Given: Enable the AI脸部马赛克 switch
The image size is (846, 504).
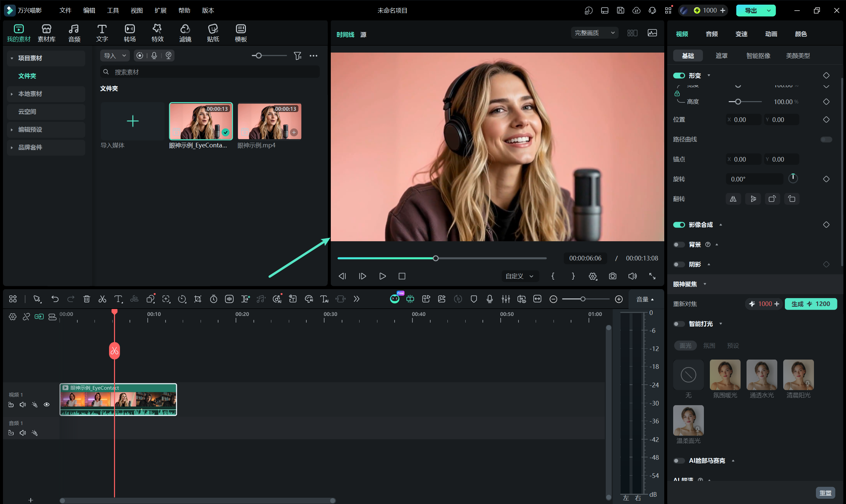Looking at the screenshot, I should [679, 460].
